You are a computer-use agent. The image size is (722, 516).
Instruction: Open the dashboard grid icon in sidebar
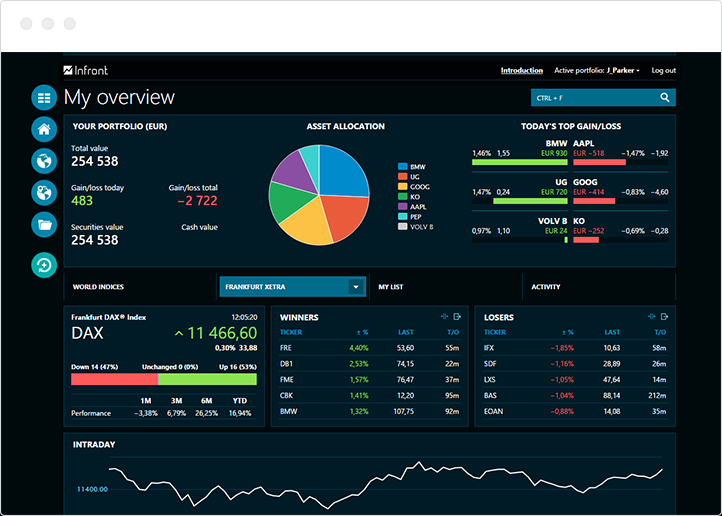click(x=44, y=98)
